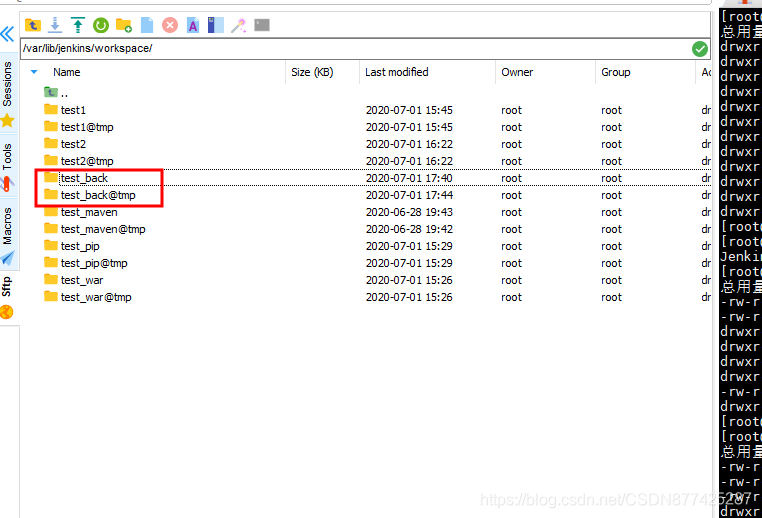Click the Rename icon with letter A

coord(193,25)
